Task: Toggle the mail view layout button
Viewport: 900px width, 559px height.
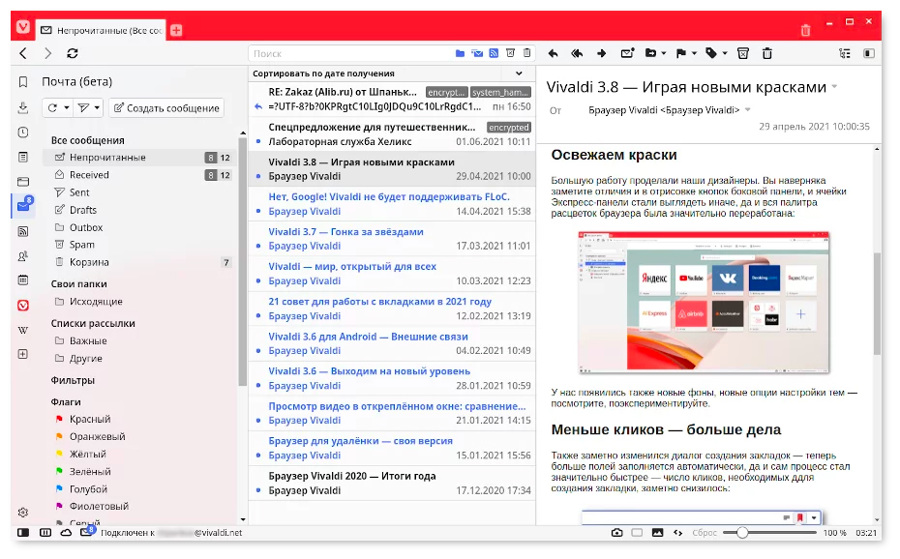Action: (869, 53)
